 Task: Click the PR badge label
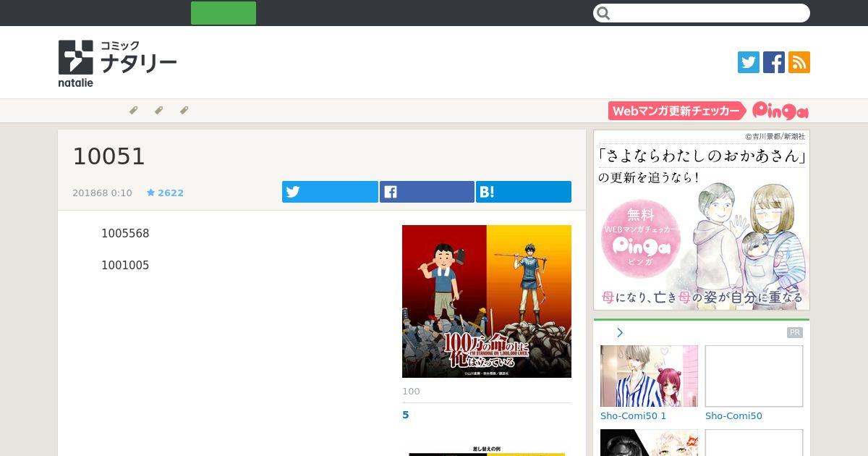point(795,333)
